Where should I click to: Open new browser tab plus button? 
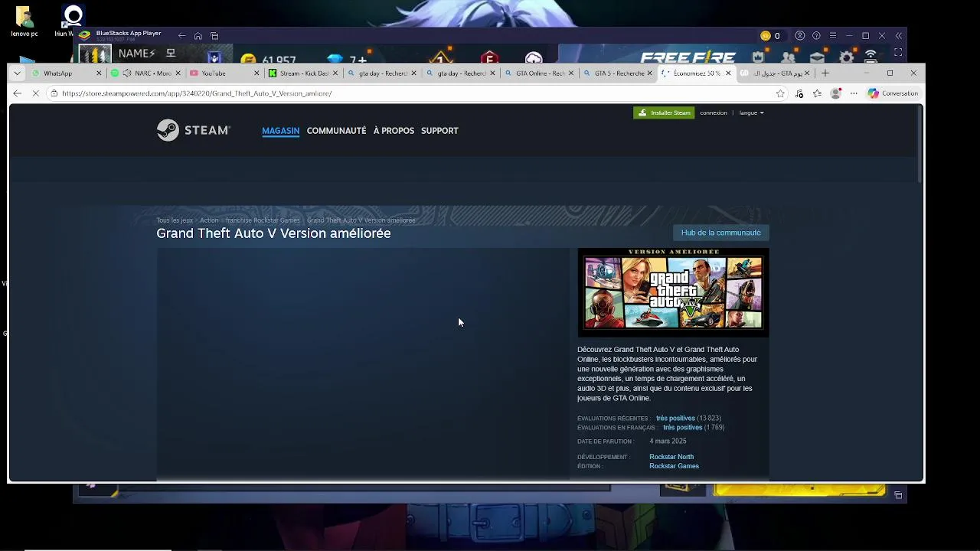click(x=825, y=73)
